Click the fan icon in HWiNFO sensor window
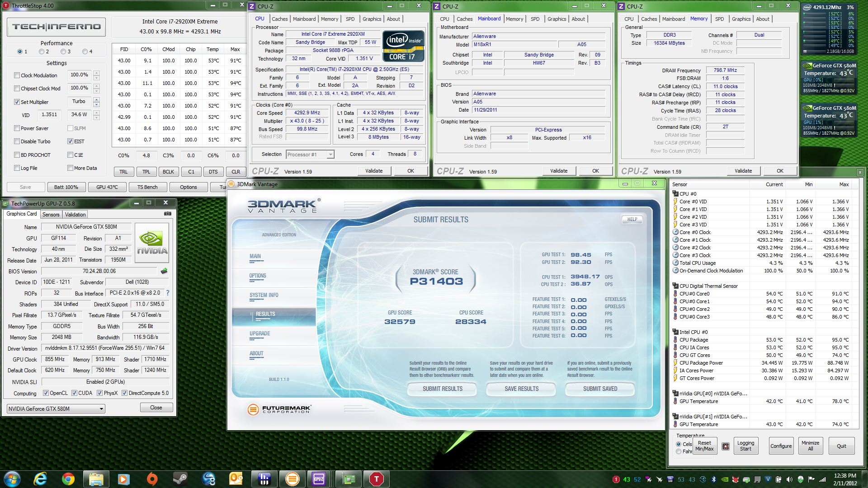The height and width of the screenshot is (488, 868). [x=726, y=446]
